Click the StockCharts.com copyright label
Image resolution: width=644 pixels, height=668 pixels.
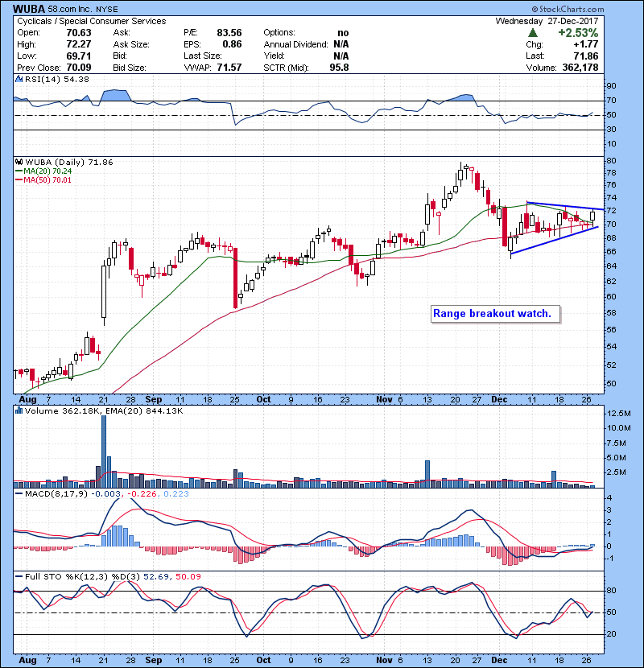tap(568, 9)
